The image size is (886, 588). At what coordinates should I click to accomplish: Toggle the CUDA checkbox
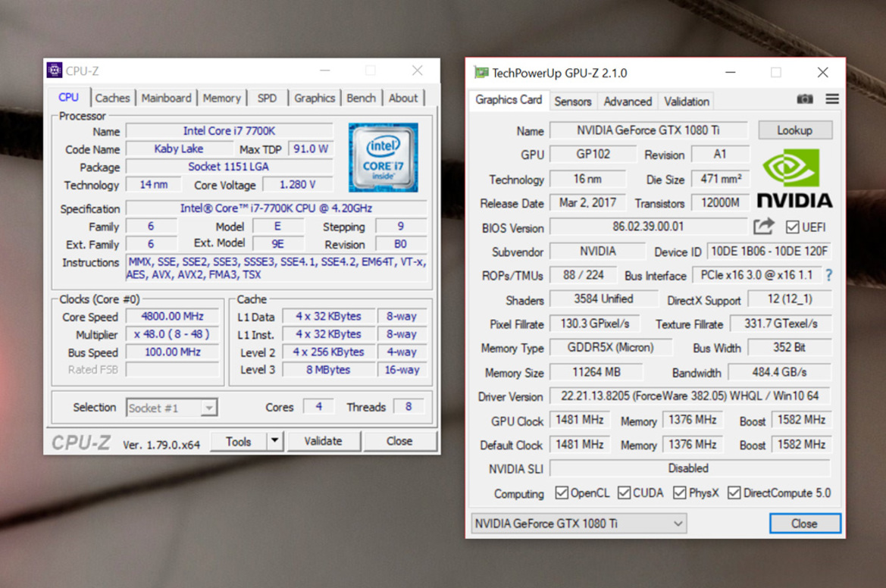624,493
